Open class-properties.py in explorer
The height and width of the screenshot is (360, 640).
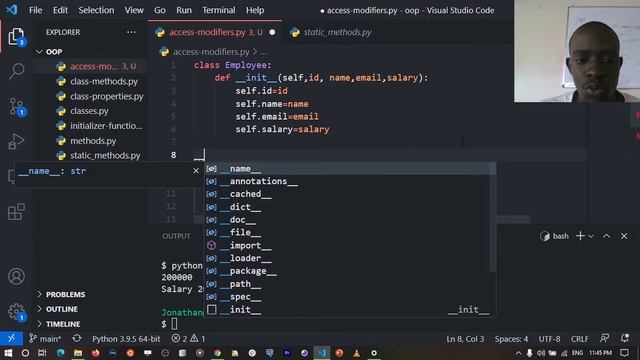coord(90,96)
